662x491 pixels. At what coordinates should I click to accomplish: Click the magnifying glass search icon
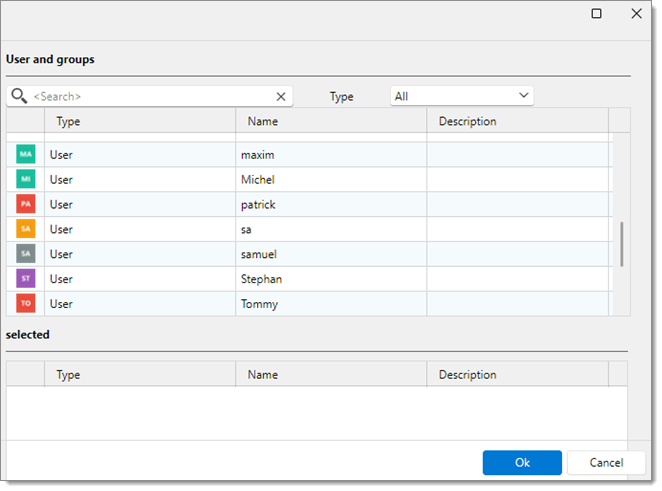[x=18, y=96]
